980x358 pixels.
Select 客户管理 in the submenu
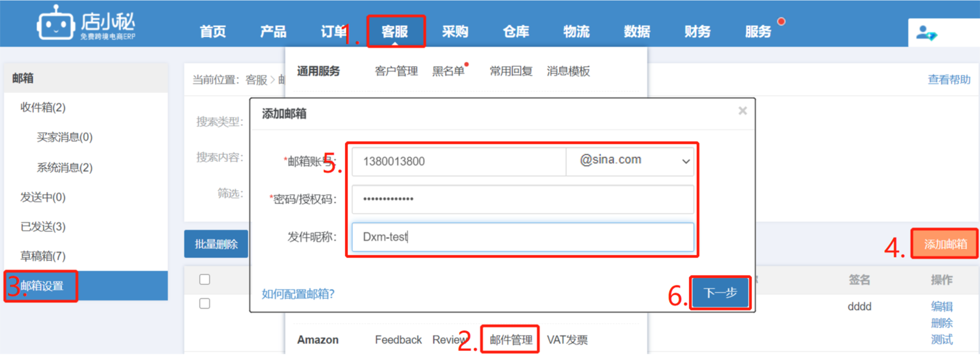(x=396, y=71)
